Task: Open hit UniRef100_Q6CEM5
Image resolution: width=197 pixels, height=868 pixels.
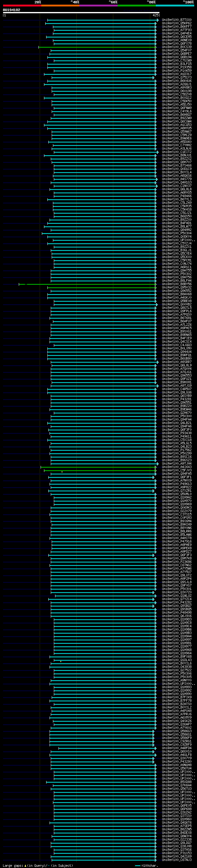Action: coord(176,37)
